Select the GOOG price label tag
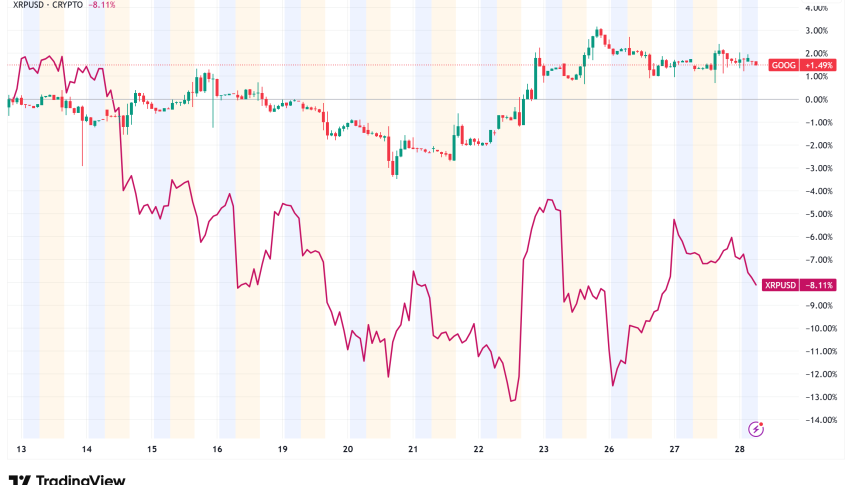 [784, 65]
